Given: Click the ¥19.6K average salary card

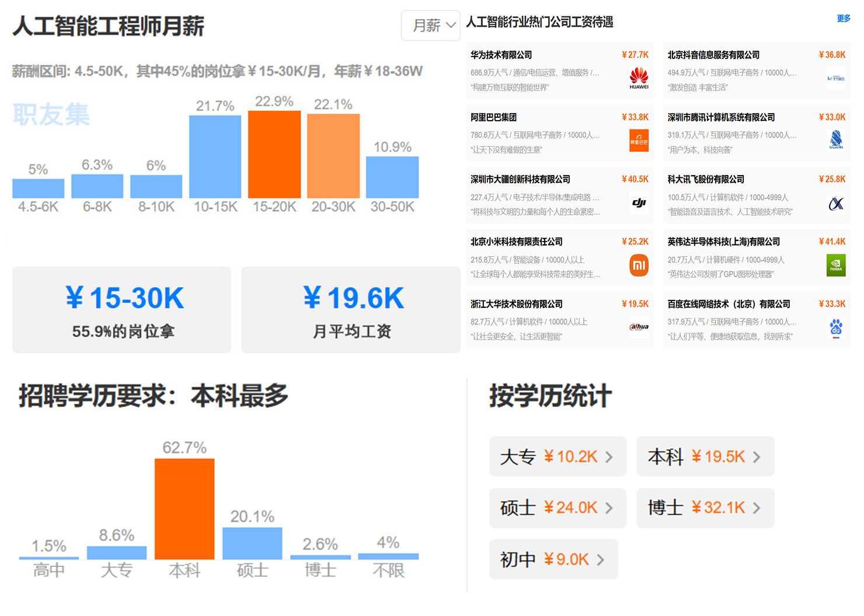Looking at the screenshot, I should coord(351,310).
